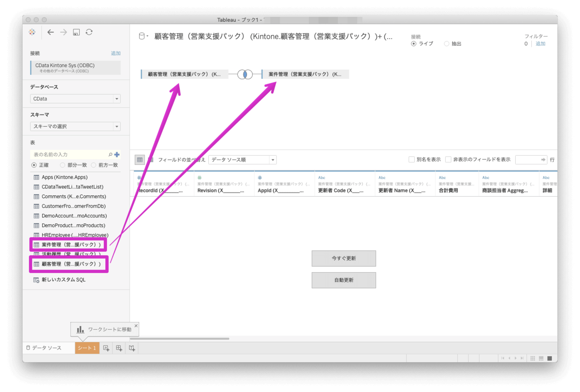
Task: Click the show tabs square icon
Action: click(x=549, y=358)
